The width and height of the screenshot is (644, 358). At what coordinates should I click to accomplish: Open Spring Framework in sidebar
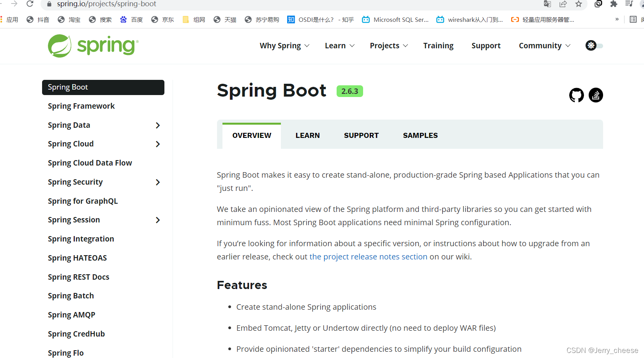coord(81,106)
